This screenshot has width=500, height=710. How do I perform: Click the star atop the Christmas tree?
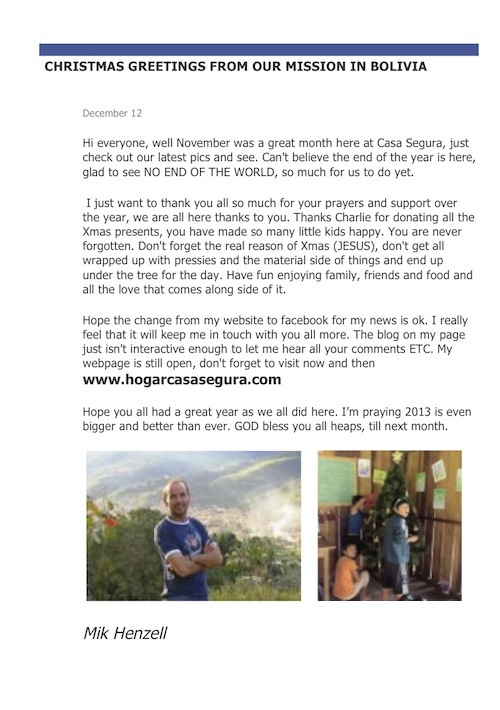click(397, 456)
